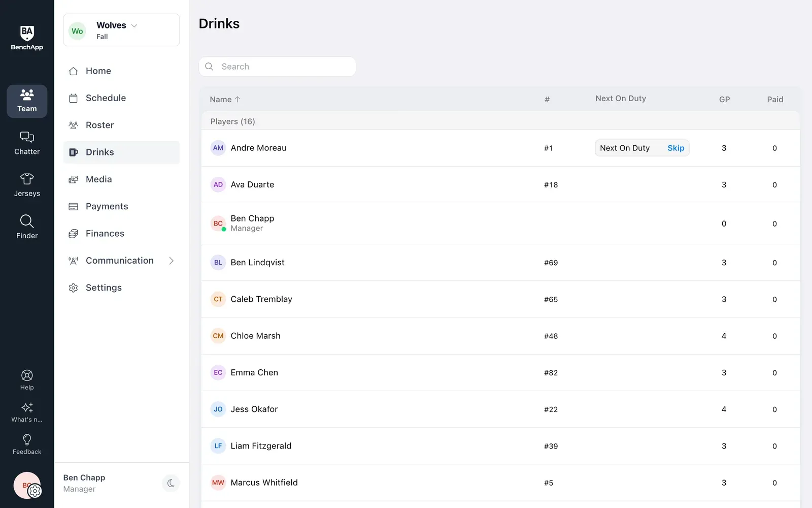Viewport: 812px width, 508px height.
Task: Open team Settings page
Action: [121, 288]
